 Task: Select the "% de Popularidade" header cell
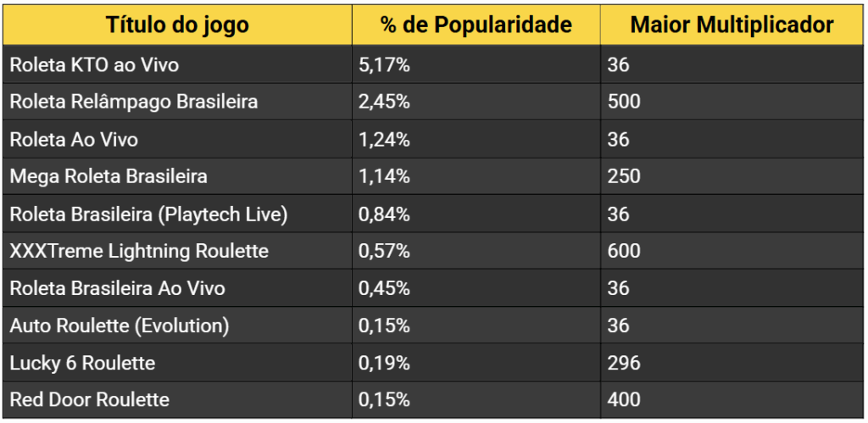[x=476, y=25]
